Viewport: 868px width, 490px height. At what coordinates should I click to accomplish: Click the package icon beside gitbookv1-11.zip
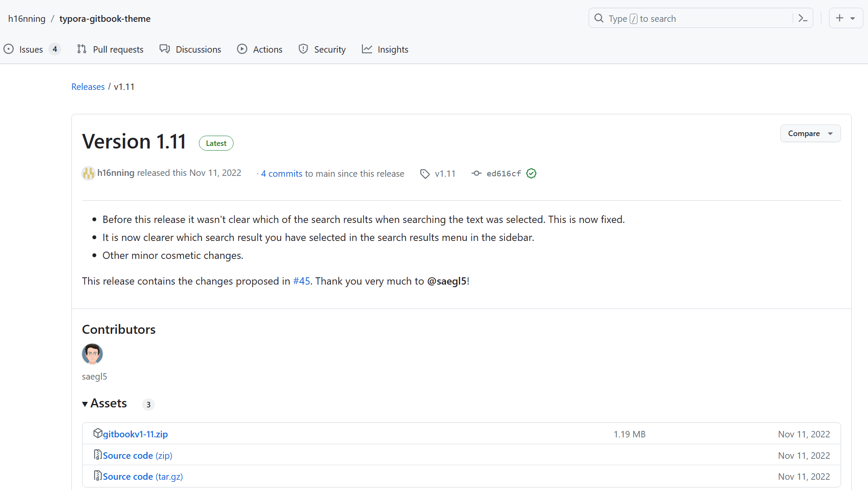(98, 434)
